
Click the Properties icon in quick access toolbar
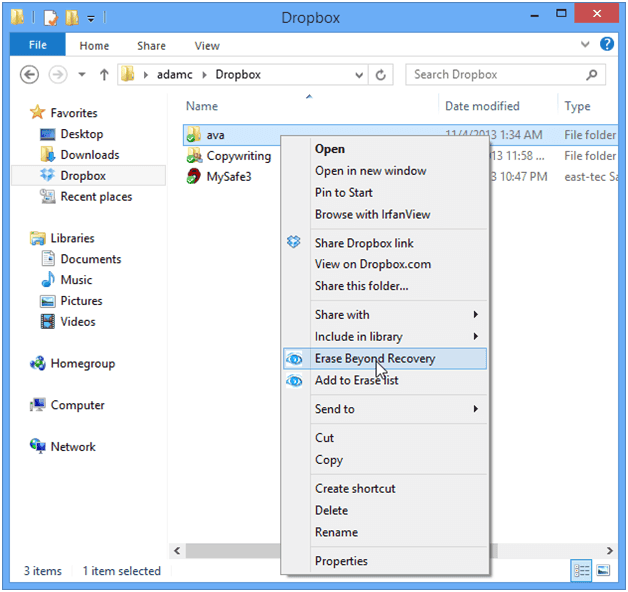(51, 18)
